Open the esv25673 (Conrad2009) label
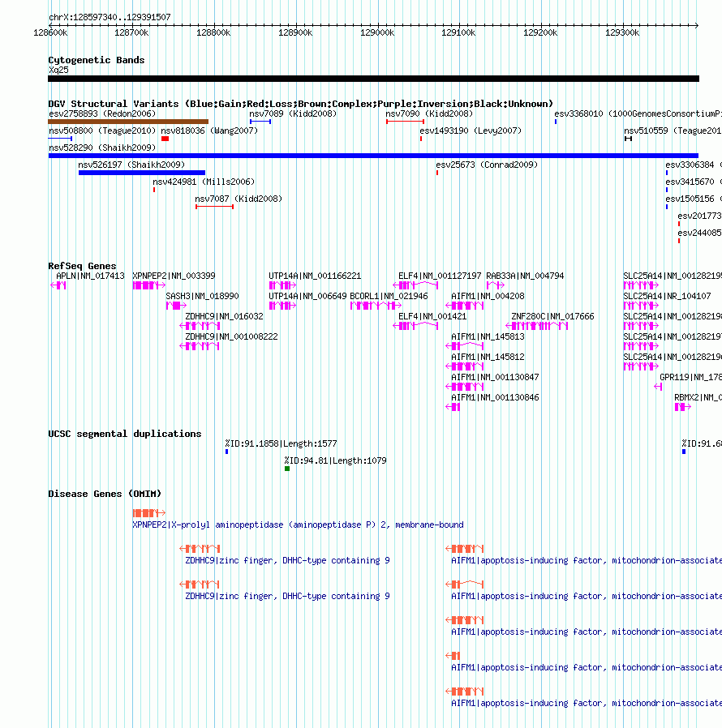 (487, 165)
